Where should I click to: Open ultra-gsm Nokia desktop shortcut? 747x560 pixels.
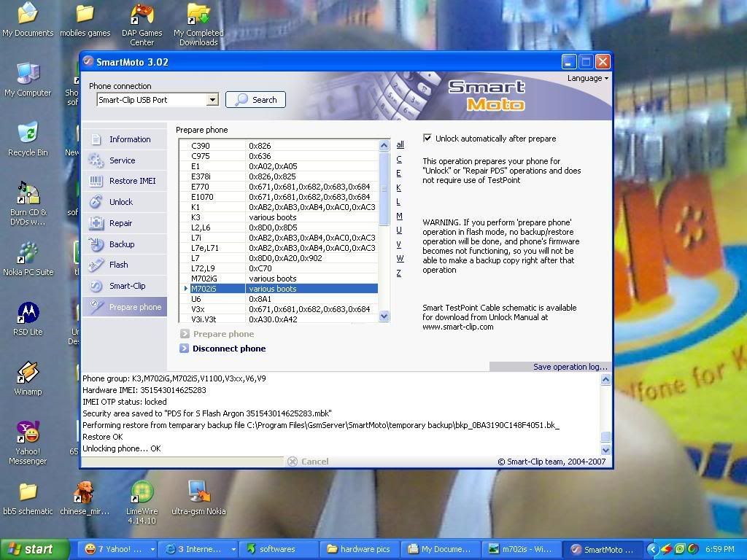point(198,492)
